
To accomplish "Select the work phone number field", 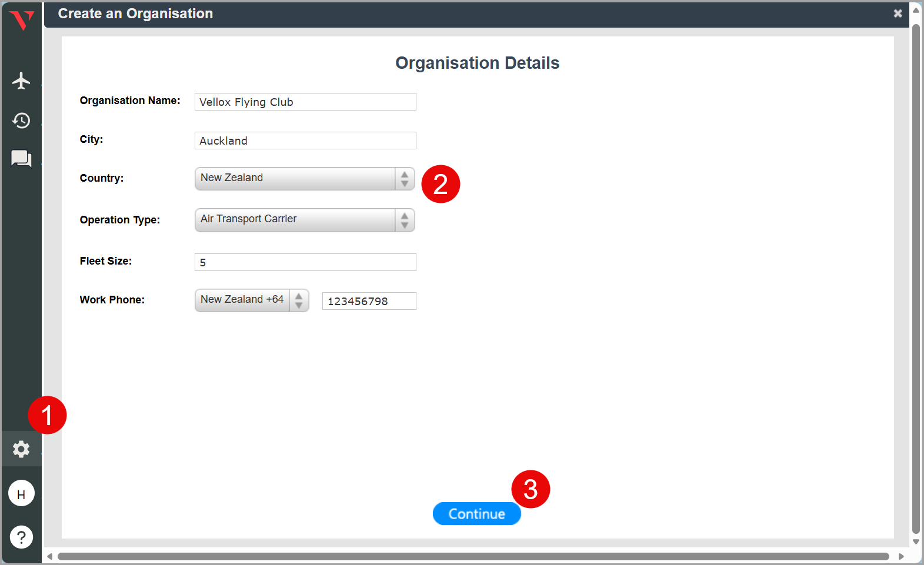I will coord(369,301).
